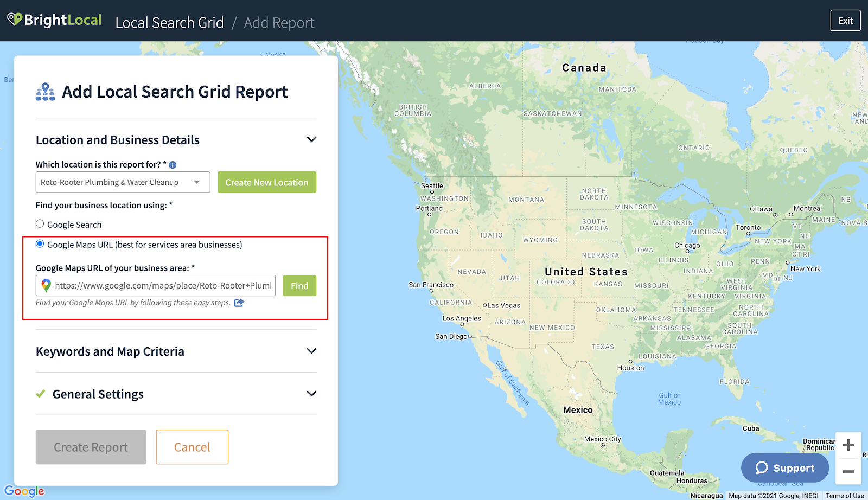Click the Keywords and Map Criteria heading
Image resolution: width=868 pixels, height=500 pixels.
(110, 351)
